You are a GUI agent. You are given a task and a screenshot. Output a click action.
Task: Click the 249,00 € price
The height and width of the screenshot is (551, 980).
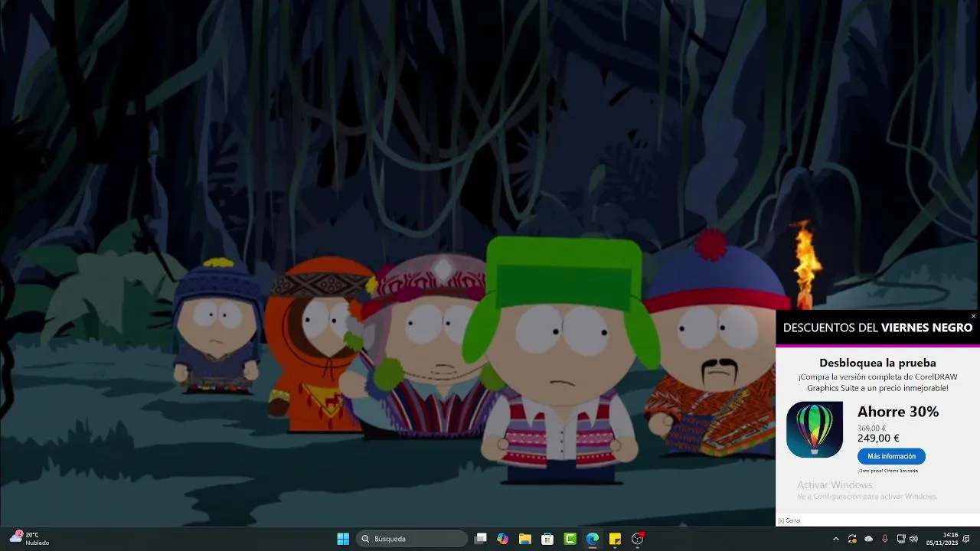pos(878,439)
